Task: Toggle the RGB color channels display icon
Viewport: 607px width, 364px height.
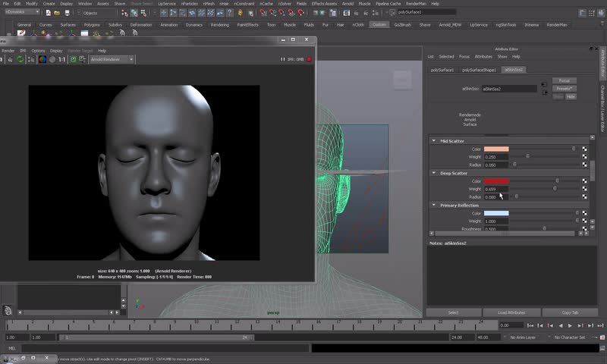Action: (x=42, y=59)
